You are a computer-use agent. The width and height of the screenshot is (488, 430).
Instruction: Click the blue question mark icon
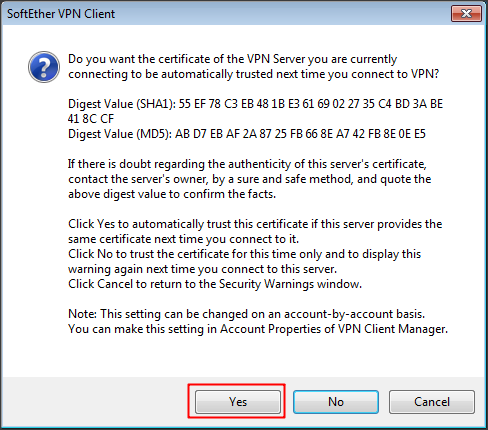[44, 67]
